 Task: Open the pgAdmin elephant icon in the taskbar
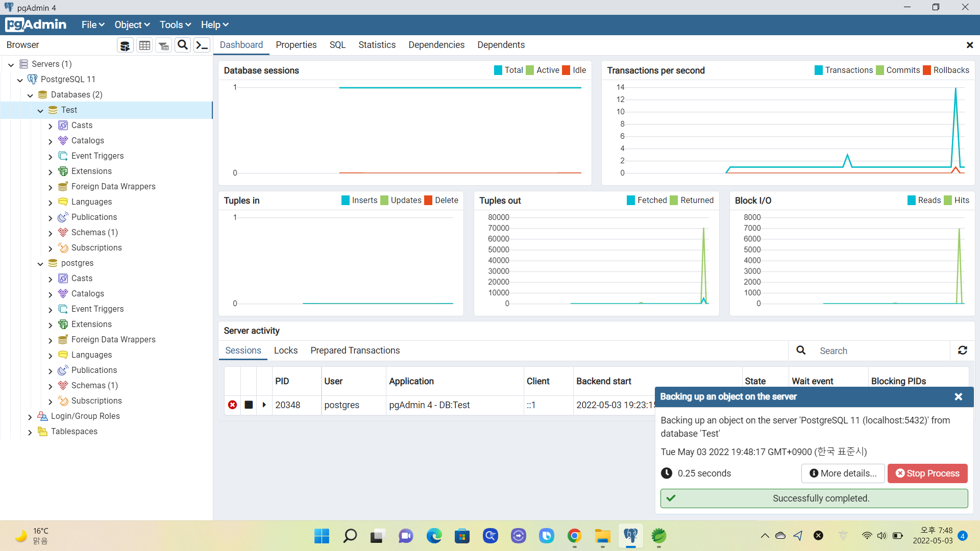[x=630, y=536]
